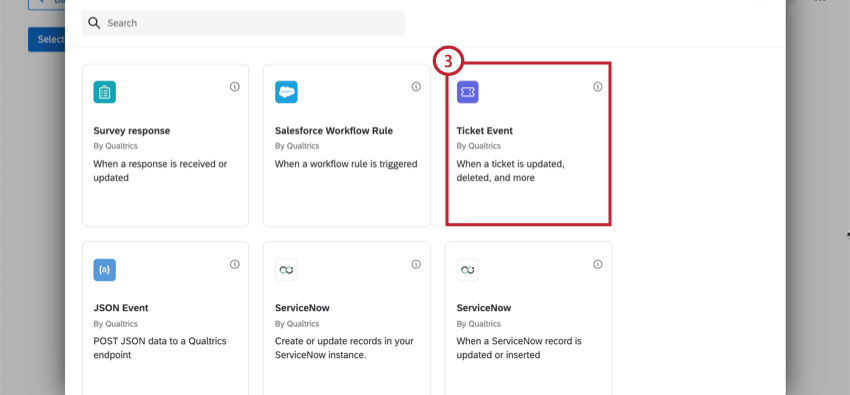Click 'By Qualtrics' under JSON Event
Viewport: 850px width, 395px height.
tap(115, 323)
